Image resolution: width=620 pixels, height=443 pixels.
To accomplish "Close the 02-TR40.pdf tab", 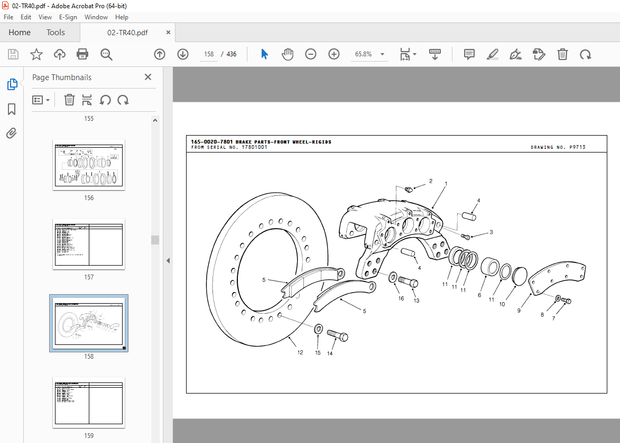I will [x=168, y=32].
